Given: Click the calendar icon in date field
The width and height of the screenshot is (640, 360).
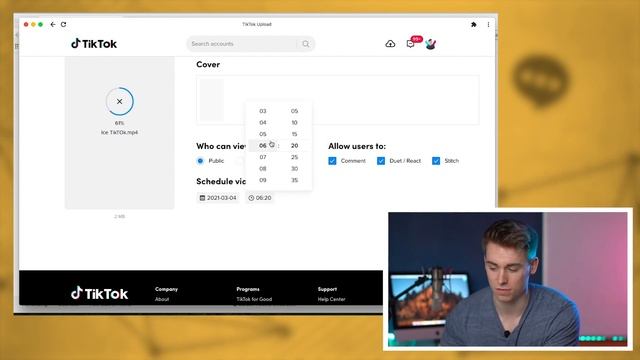Looking at the screenshot, I should tap(202, 198).
